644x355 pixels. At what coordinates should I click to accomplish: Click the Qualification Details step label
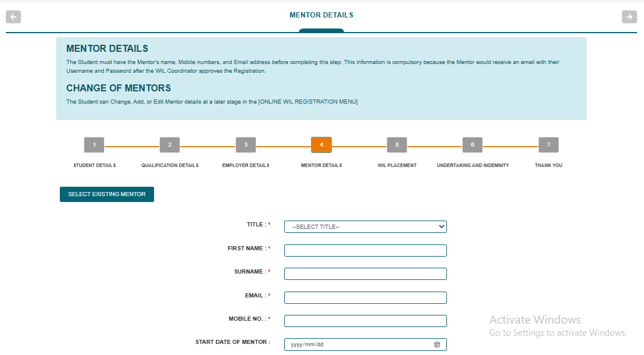170,165
